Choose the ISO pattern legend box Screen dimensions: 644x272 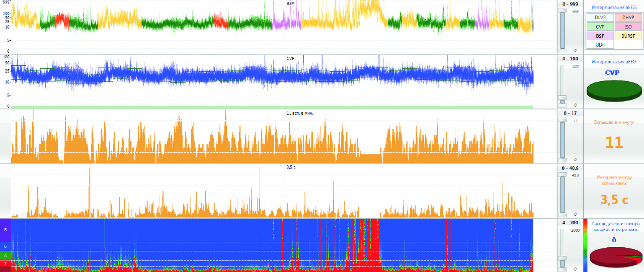pyautogui.click(x=628, y=27)
